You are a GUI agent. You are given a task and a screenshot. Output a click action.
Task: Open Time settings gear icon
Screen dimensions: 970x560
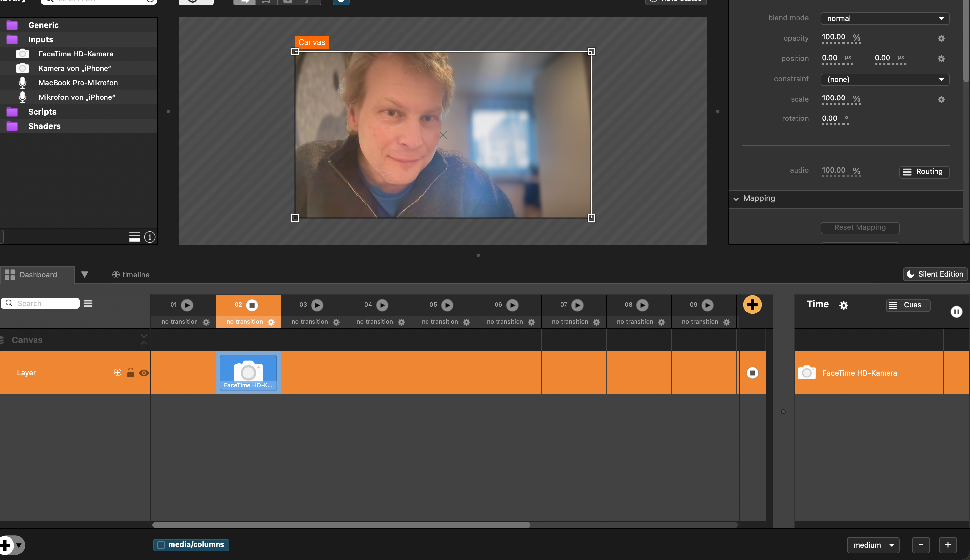pos(843,305)
